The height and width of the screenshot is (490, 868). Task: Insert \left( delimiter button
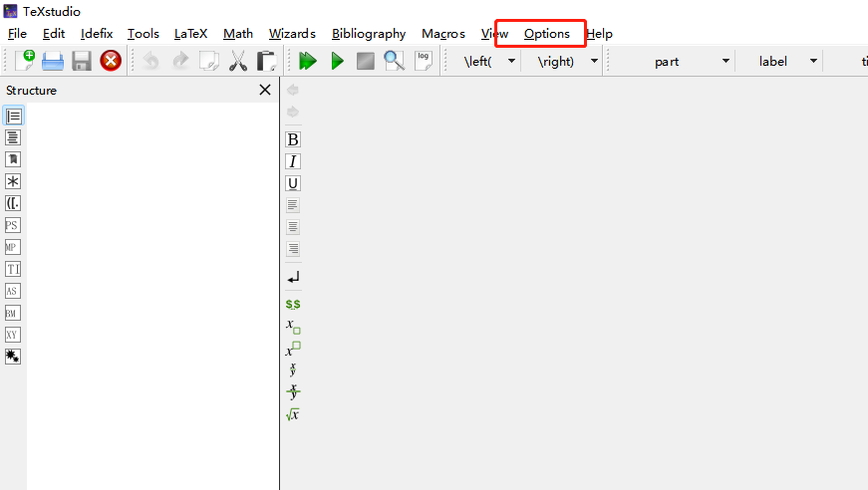tap(477, 61)
